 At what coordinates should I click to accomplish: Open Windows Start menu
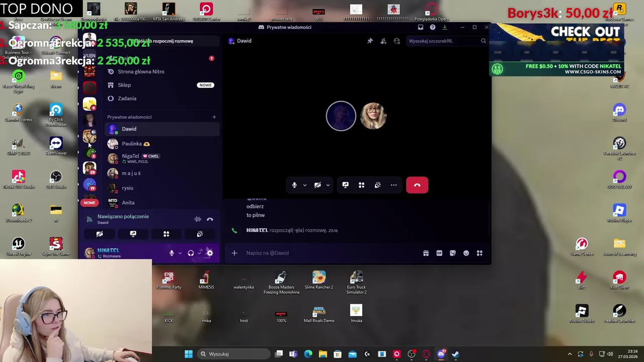pos(189,354)
